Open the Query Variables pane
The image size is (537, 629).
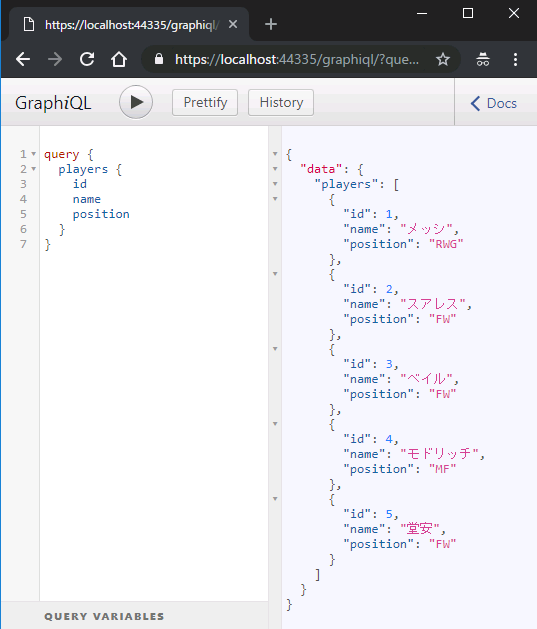tap(104, 616)
